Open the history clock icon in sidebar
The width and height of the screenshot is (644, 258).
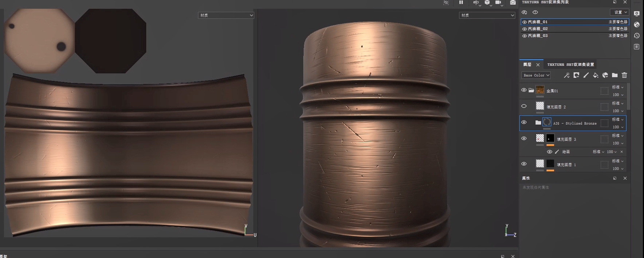coord(637,36)
